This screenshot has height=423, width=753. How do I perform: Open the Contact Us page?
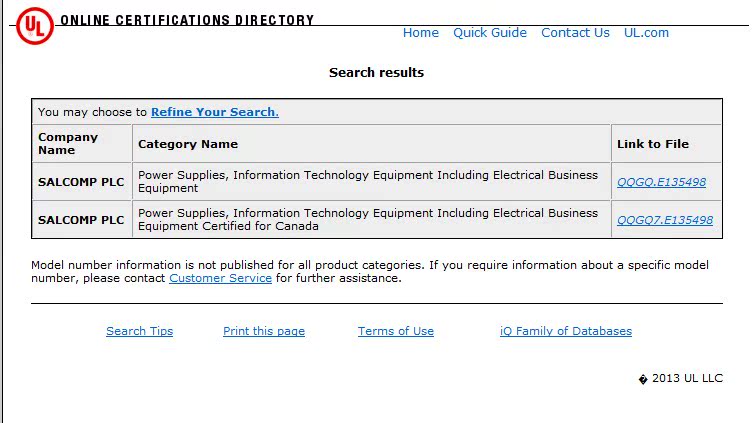tap(575, 33)
